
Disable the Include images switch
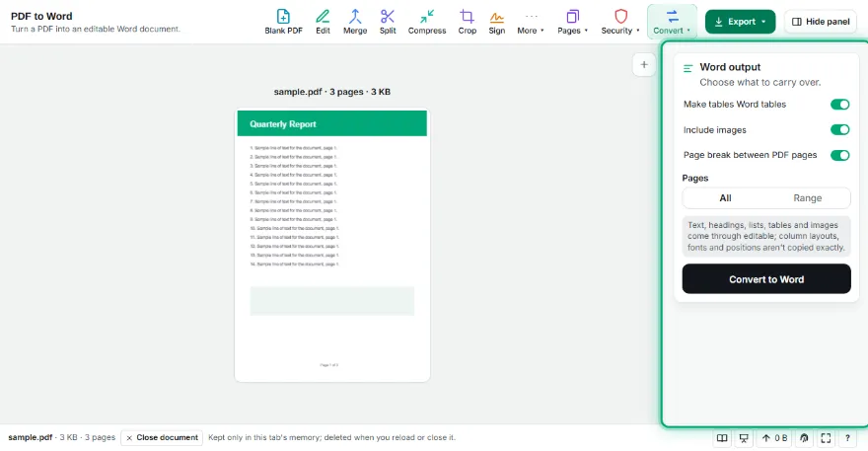[x=839, y=129]
